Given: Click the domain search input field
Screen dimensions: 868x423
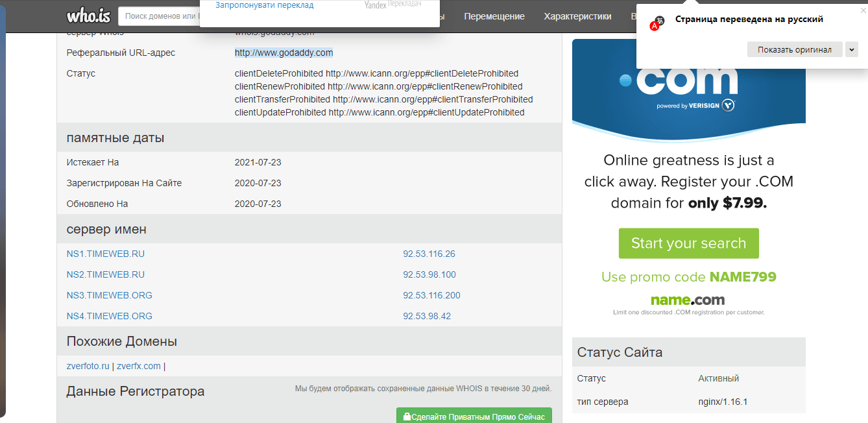Looking at the screenshot, I should (160, 16).
